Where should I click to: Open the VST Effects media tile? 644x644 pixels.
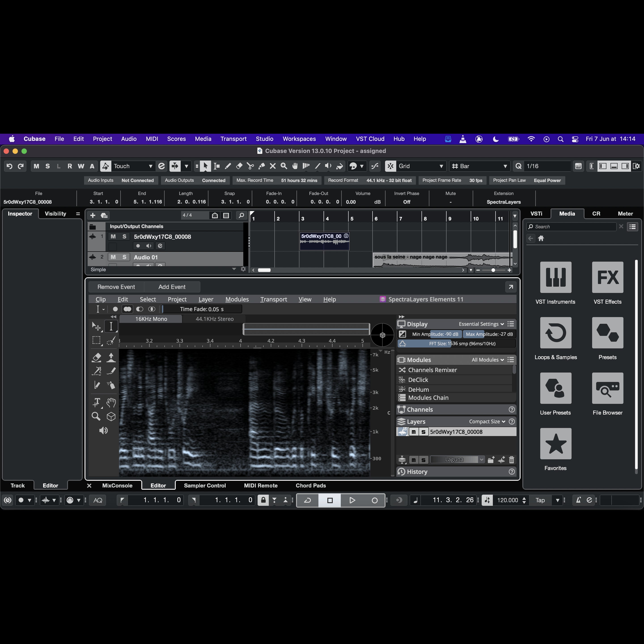tap(607, 277)
